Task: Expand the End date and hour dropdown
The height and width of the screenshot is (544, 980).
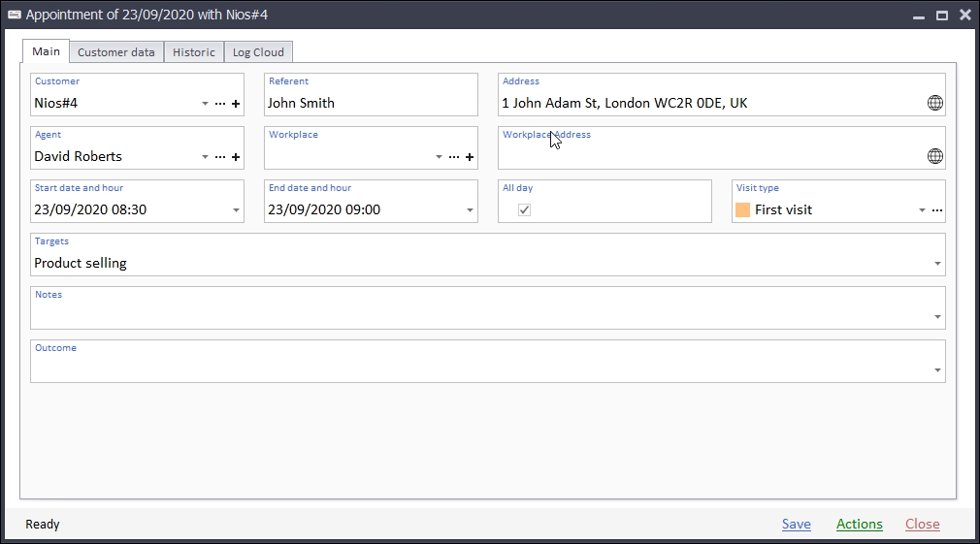Action: (x=471, y=210)
